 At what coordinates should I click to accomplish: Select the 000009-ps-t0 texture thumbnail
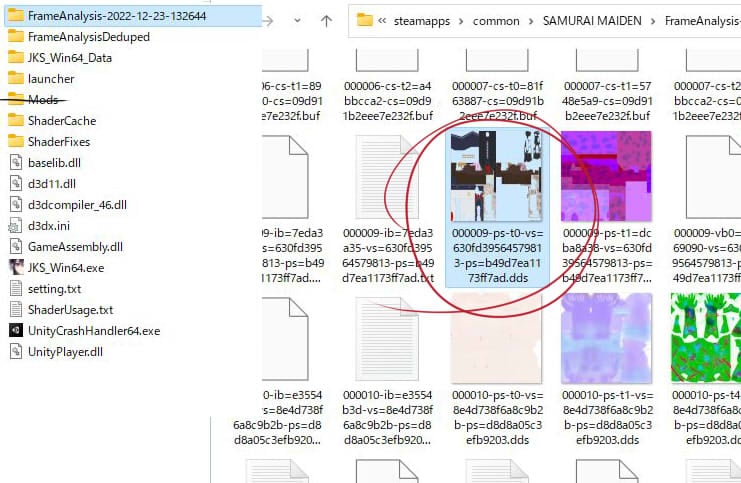point(497,176)
